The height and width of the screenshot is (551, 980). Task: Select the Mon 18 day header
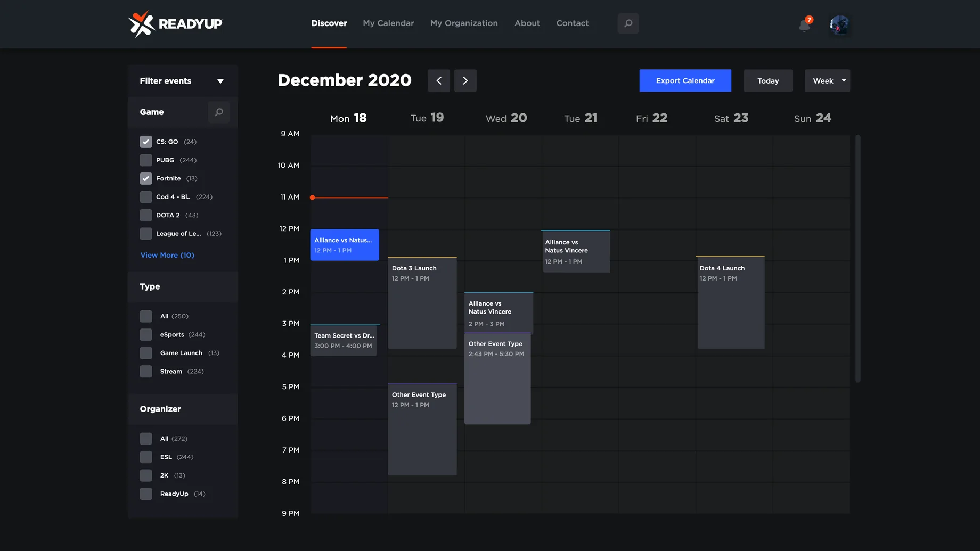pos(348,118)
